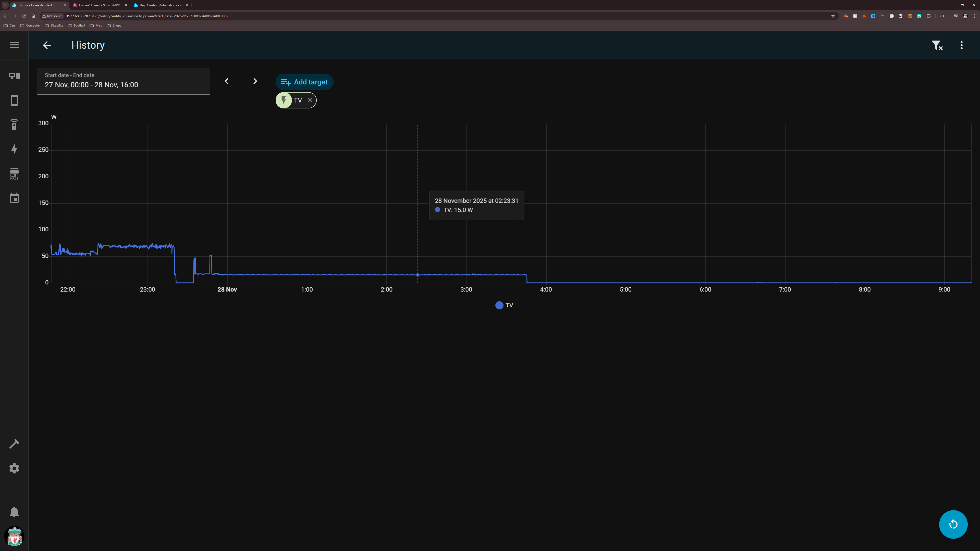Go to next date range

coord(255,81)
